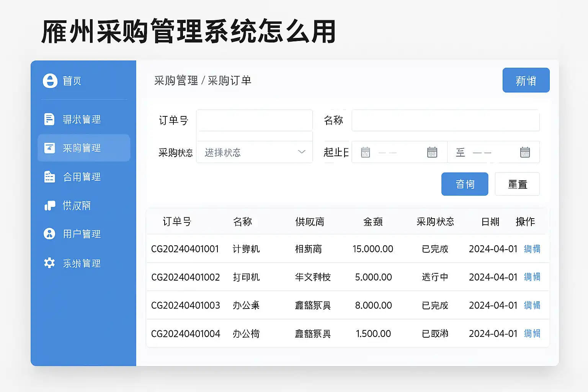Click the 采购状态 column header

click(435, 222)
